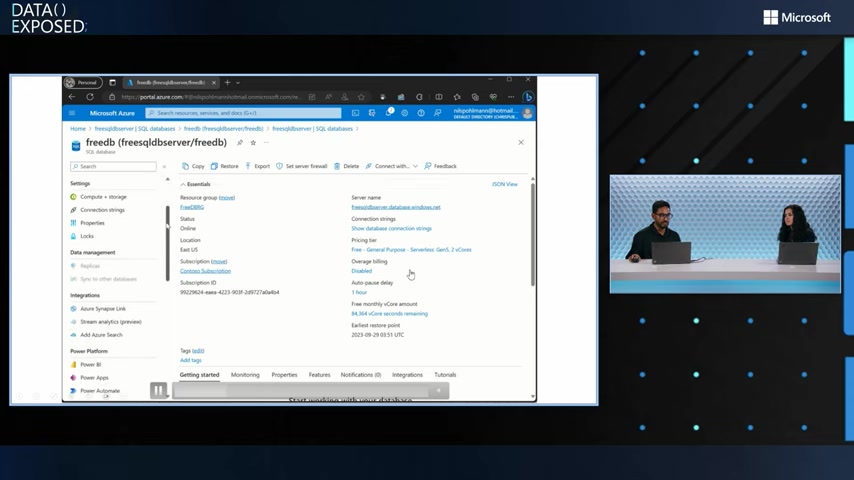
Task: Click the Copy database toolbar button
Action: click(x=193, y=166)
